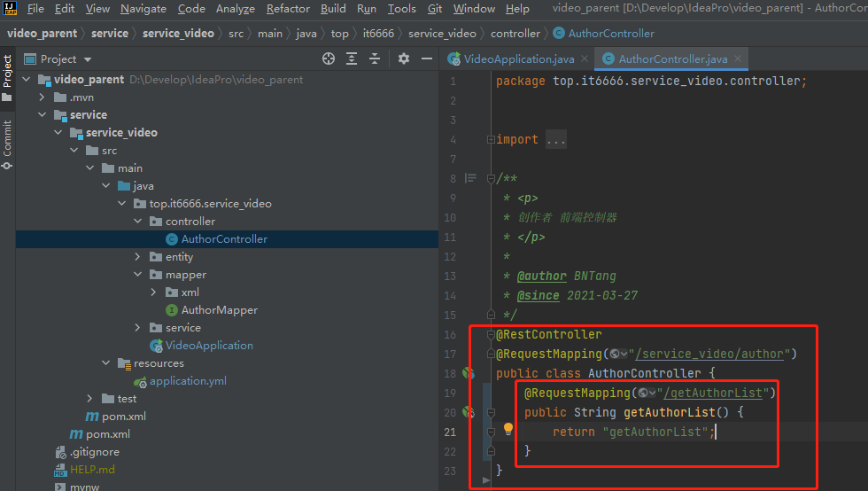
Task: Open the Commit sidebar tool window
Action: [x=7, y=144]
